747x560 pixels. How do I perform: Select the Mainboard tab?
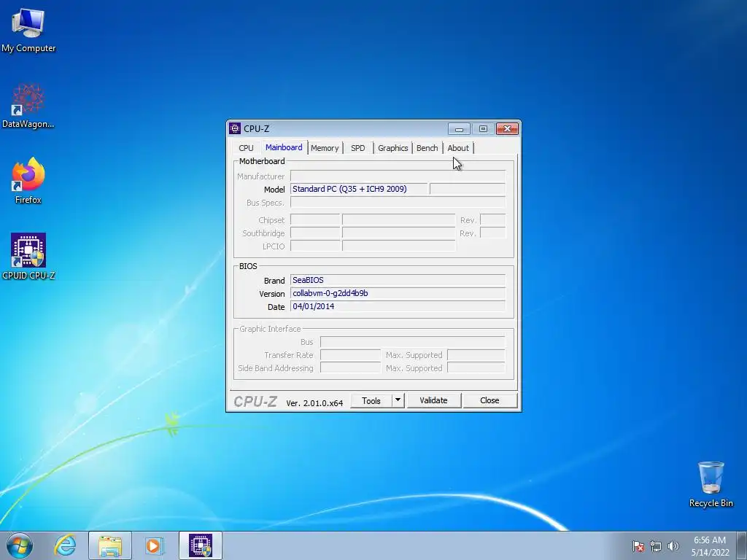284,147
